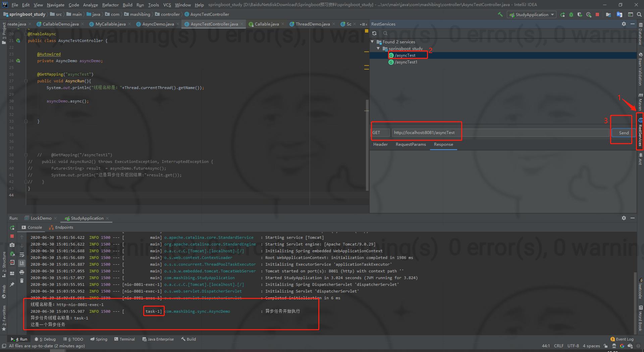Open the VCS menu
This screenshot has height=352, width=644.
pos(167,5)
